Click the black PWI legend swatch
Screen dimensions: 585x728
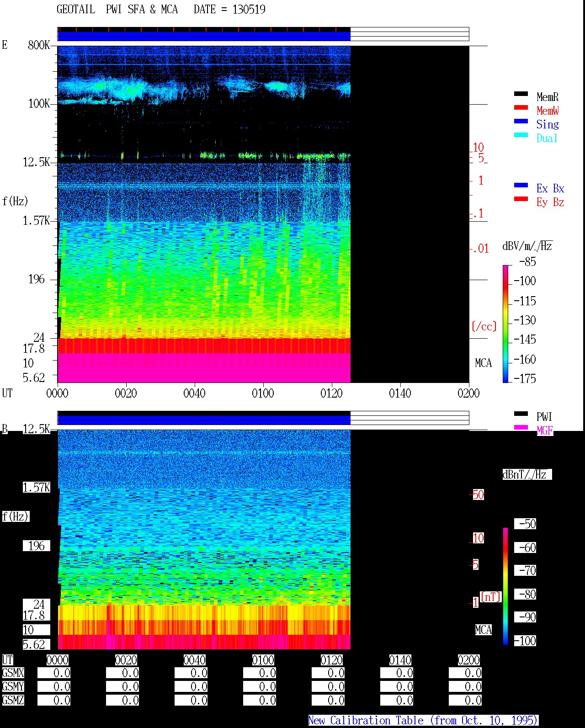point(521,414)
